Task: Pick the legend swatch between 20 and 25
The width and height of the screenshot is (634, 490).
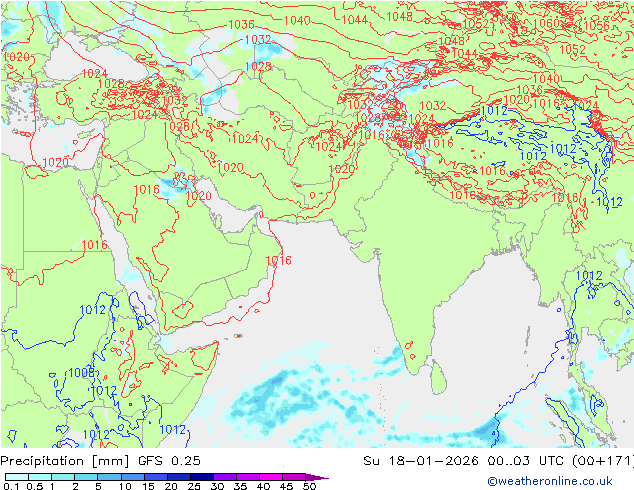Action: click(x=178, y=477)
